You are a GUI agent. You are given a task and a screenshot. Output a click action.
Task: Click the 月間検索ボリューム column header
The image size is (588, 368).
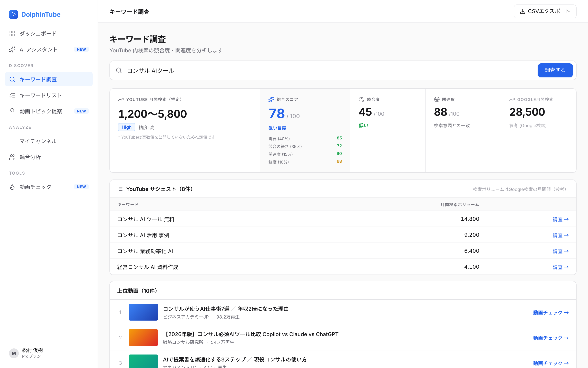point(460,204)
